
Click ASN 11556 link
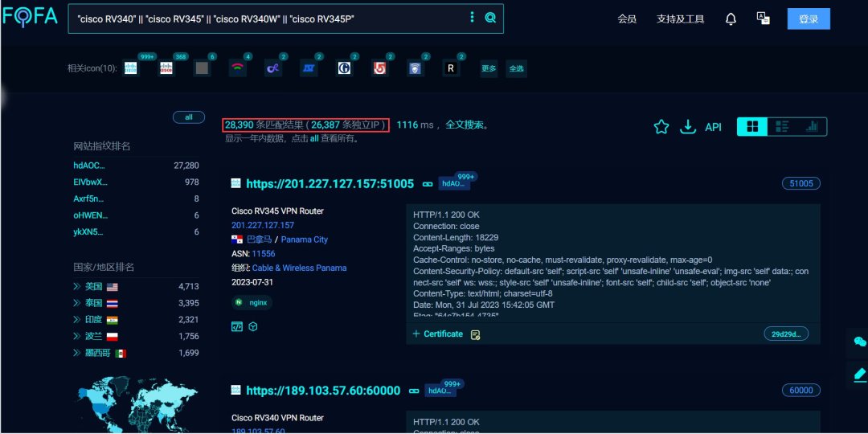coord(264,253)
